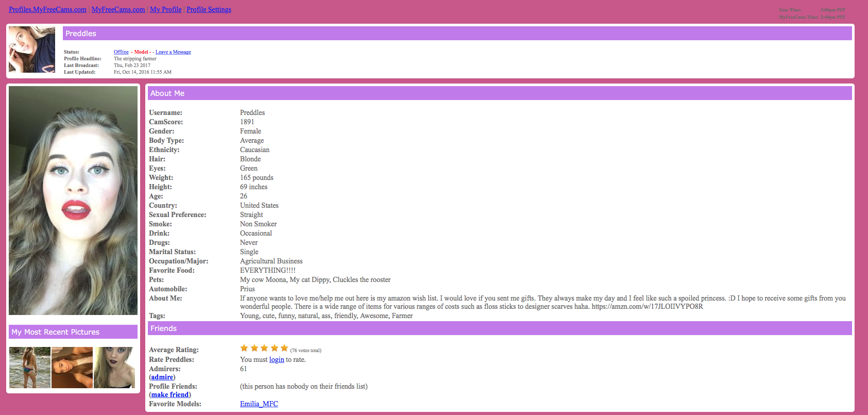Click the fourth rating star
This screenshot has width=868, height=415.
point(274,348)
